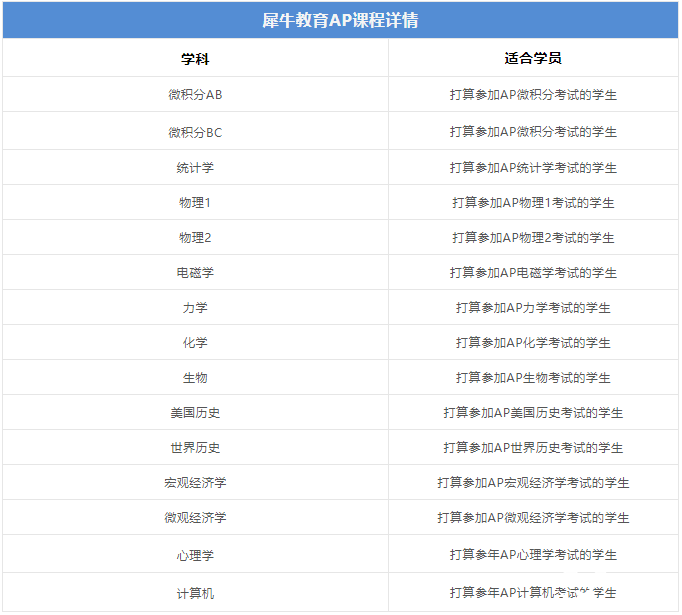
Task: Click 打算参加AP生物考试的学生 cell
Action: pos(533,378)
